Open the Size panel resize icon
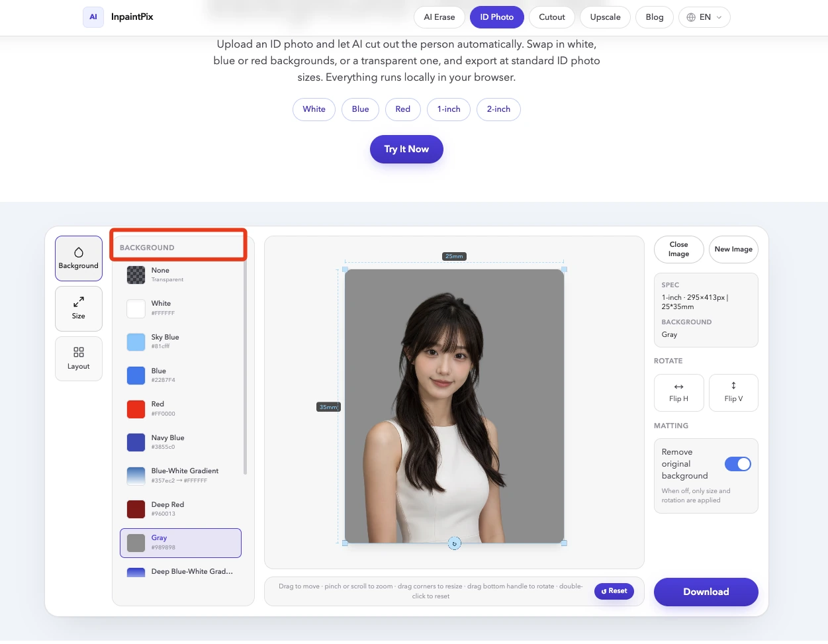Viewport: 828px width, 644px height. [x=79, y=302]
